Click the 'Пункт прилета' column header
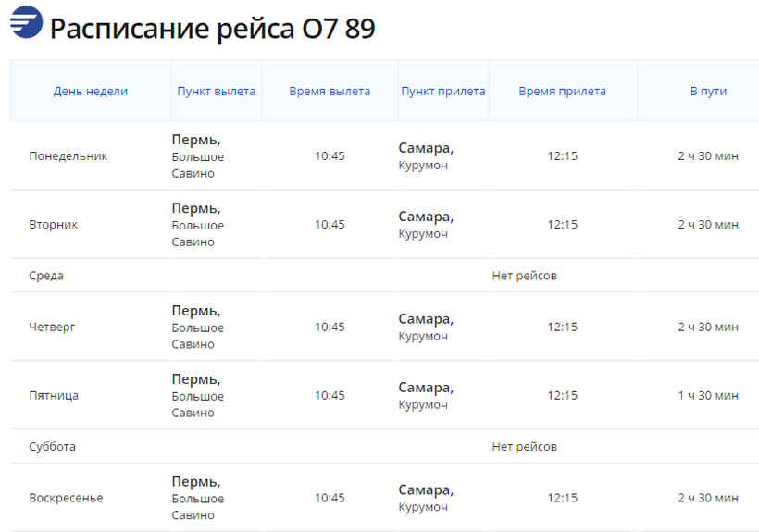Viewport: 759px width, 532px height. 443,91
